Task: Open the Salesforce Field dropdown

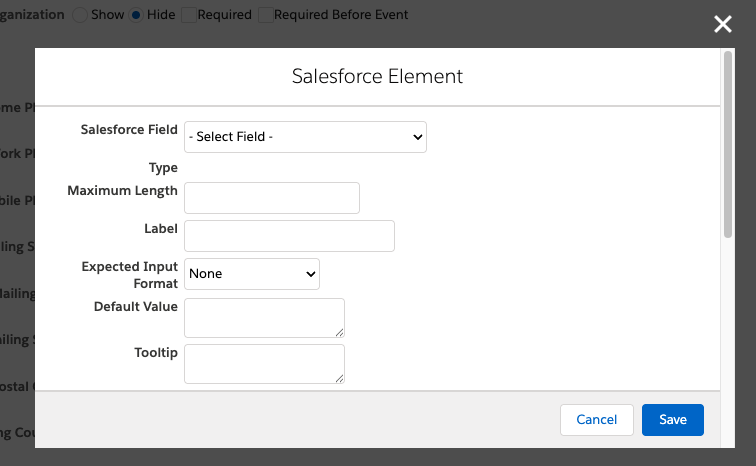Action: tap(305, 137)
